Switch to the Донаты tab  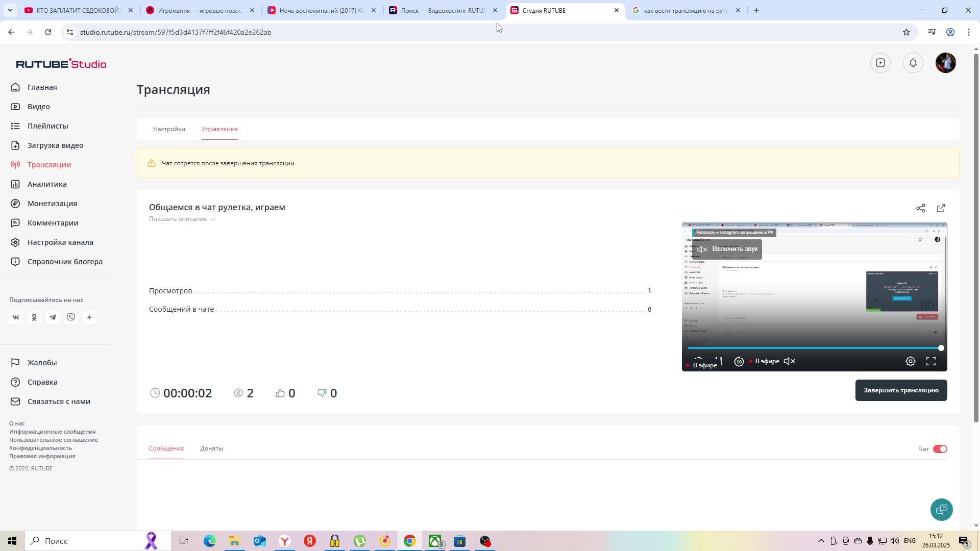point(211,448)
